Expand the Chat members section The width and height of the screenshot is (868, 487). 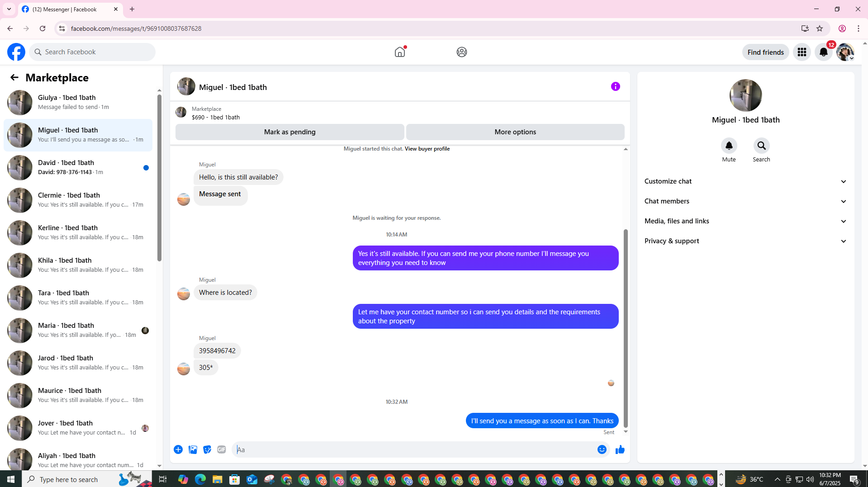click(x=745, y=201)
